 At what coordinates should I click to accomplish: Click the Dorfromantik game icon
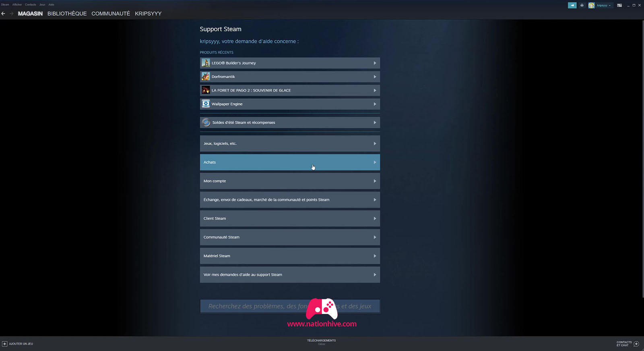click(206, 77)
